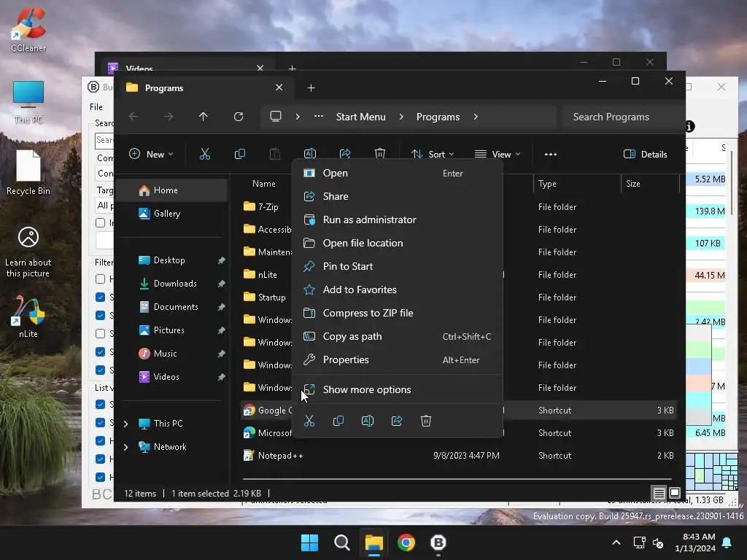Choose Open in context menu
This screenshot has width=747, height=560.
(x=398, y=174)
